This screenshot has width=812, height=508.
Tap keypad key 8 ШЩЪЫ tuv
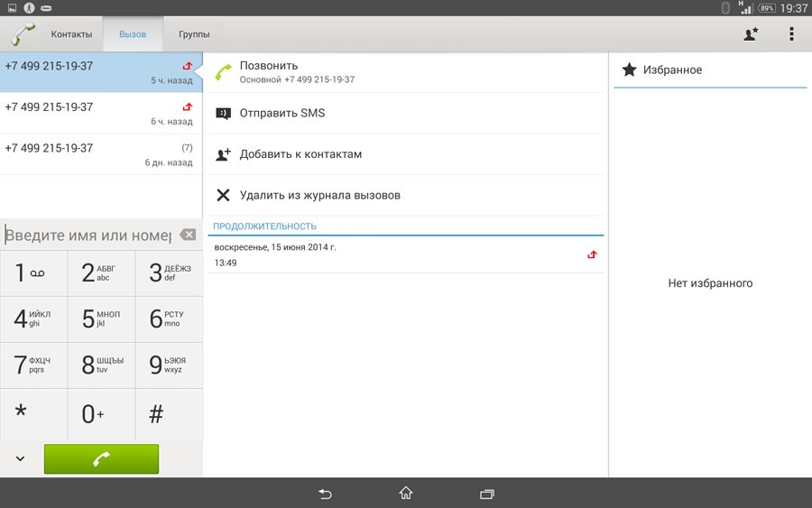point(101,365)
